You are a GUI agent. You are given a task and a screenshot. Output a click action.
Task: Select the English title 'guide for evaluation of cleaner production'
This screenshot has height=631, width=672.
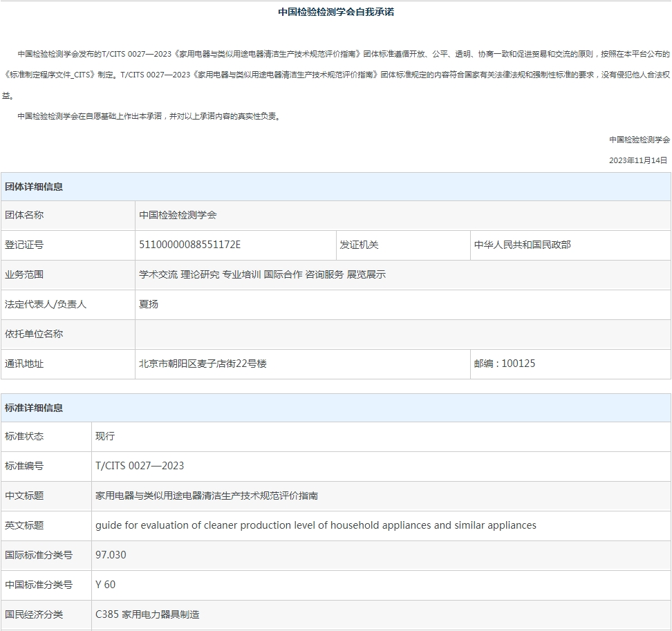(316, 525)
